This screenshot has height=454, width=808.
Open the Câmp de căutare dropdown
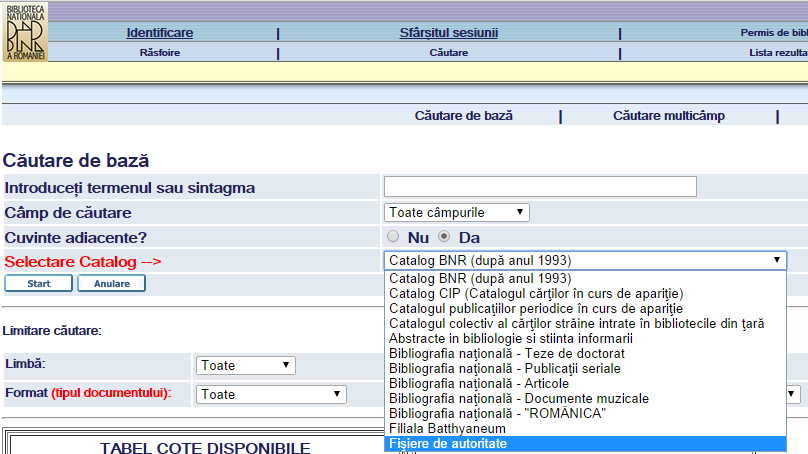click(456, 212)
